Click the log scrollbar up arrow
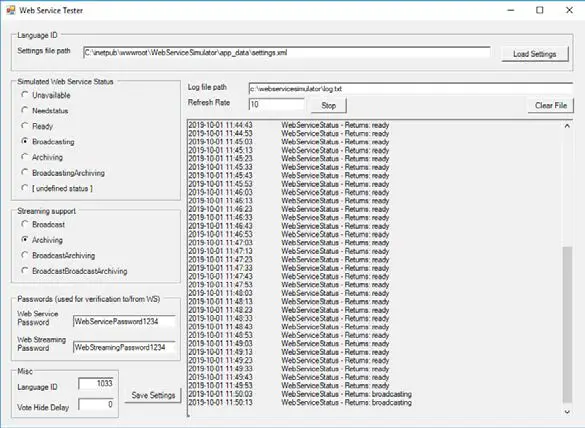The image size is (585, 428). [x=567, y=126]
